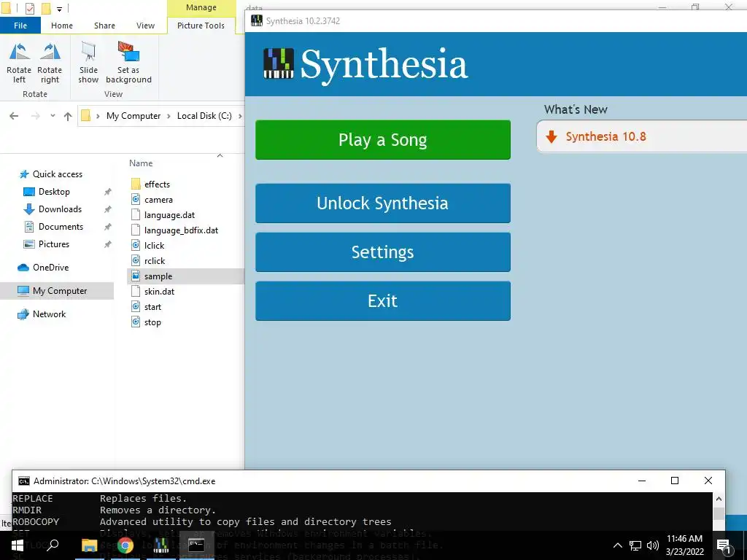The height and width of the screenshot is (560, 747).
Task: Select Downloads in Quick access
Action: 60,209
